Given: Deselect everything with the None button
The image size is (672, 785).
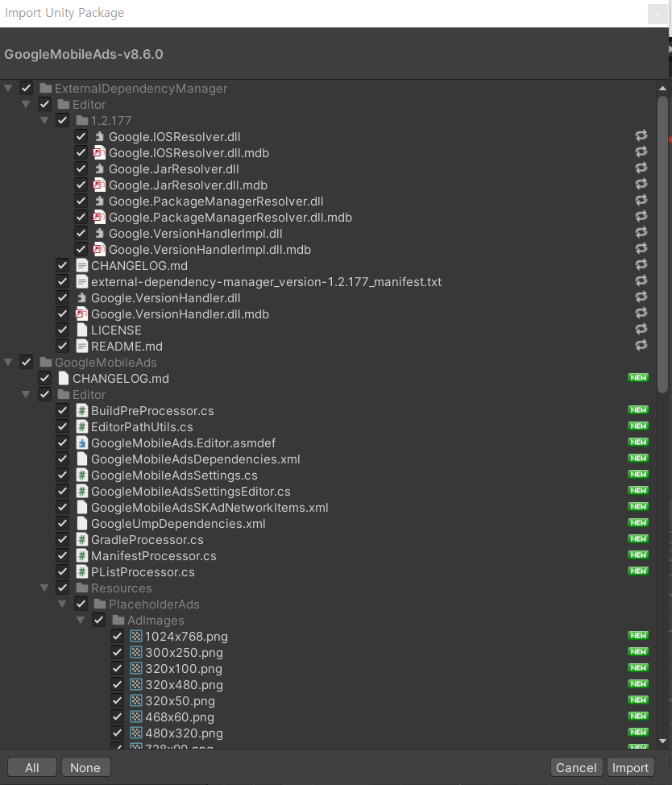Looking at the screenshot, I should (85, 767).
